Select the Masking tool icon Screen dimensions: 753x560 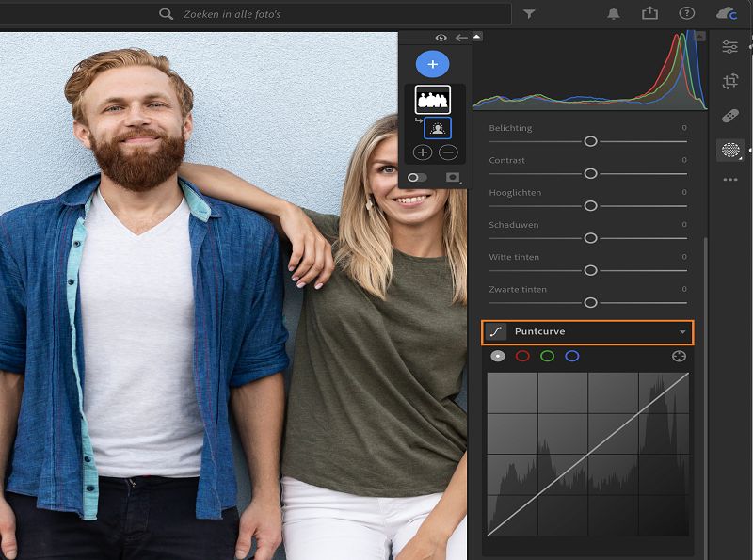click(x=730, y=150)
